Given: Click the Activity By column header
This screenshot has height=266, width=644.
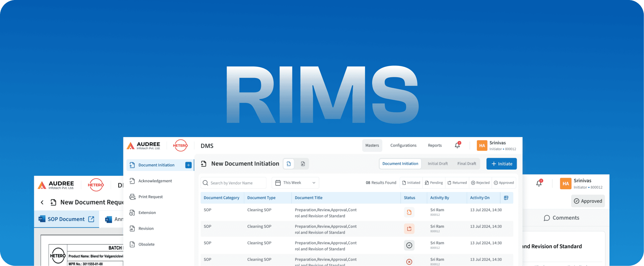Looking at the screenshot, I should pos(439,198).
